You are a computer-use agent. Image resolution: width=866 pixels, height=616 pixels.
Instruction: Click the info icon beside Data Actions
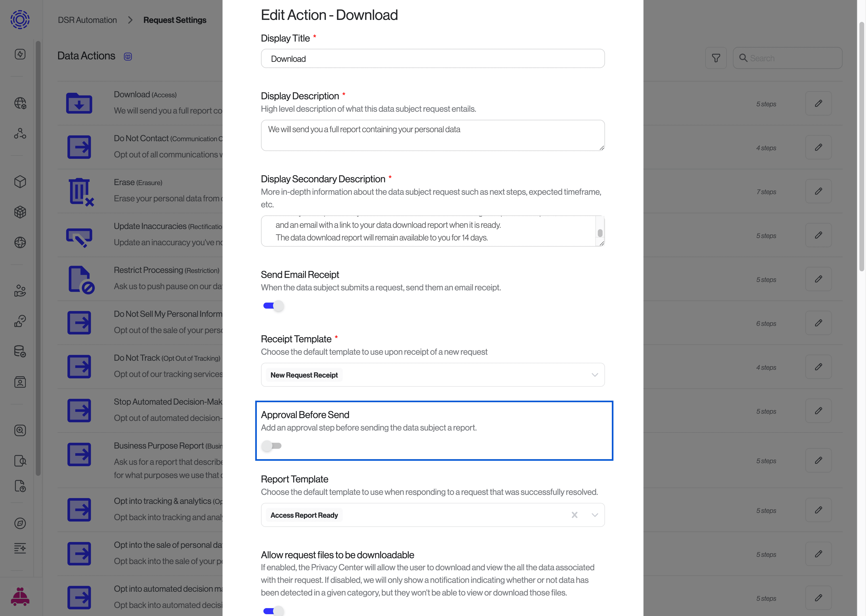pos(128,57)
